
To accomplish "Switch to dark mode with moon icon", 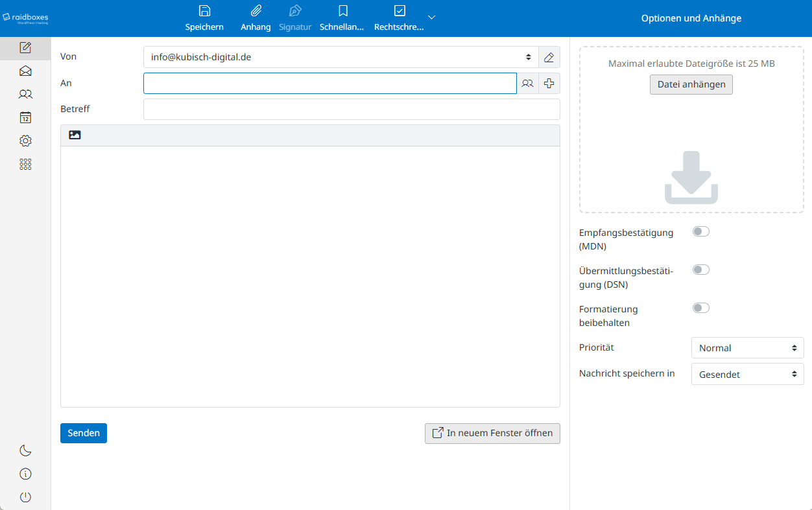I will point(25,450).
